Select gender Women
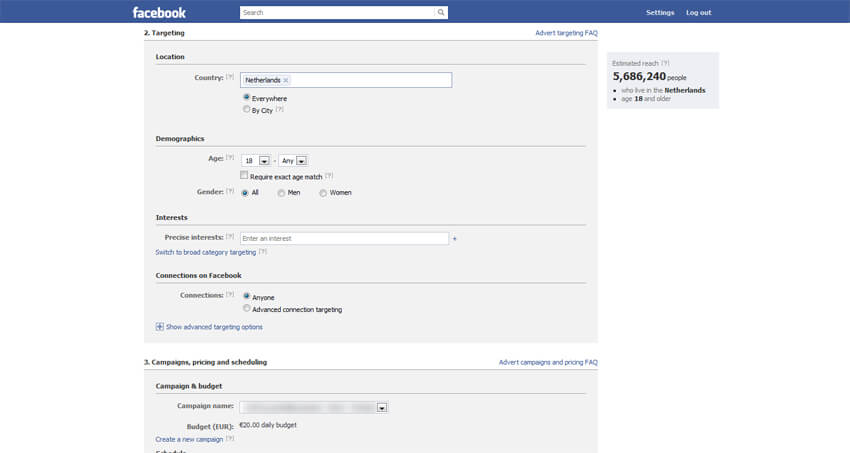 [x=323, y=193]
